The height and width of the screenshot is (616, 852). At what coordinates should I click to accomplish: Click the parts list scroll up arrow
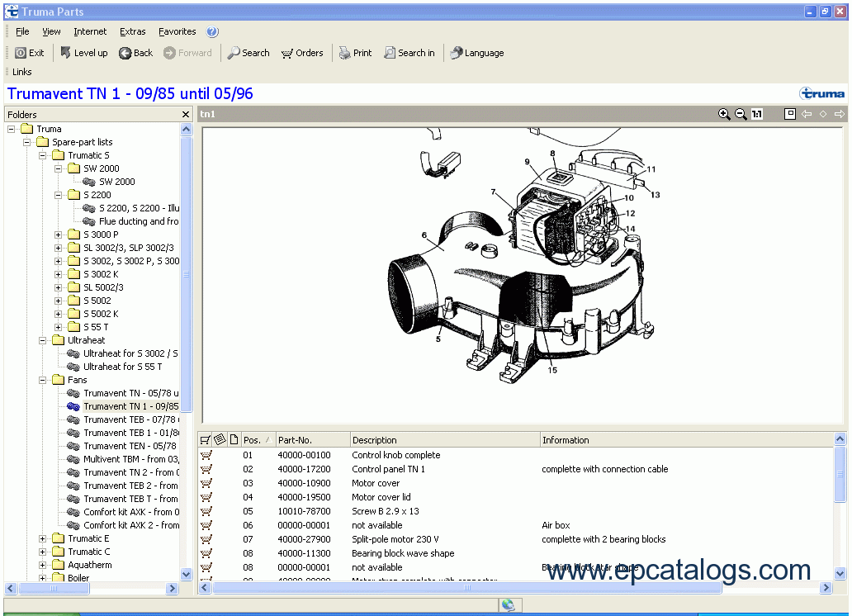pos(840,438)
